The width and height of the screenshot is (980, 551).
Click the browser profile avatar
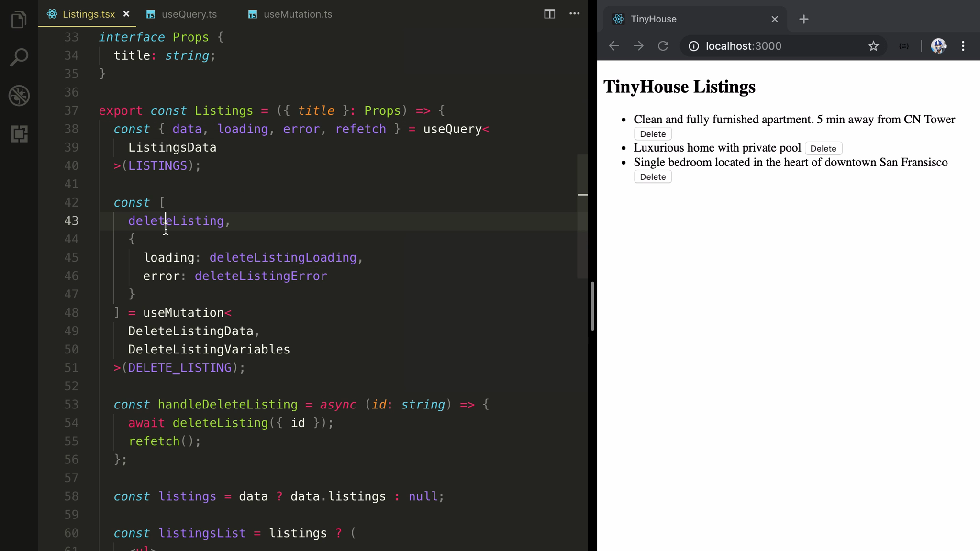click(x=939, y=46)
